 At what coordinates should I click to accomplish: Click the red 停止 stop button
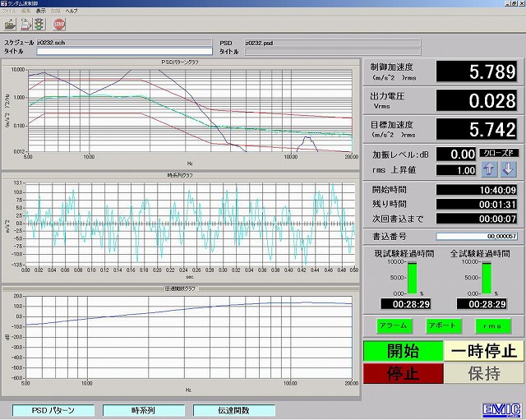pyautogui.click(x=403, y=374)
